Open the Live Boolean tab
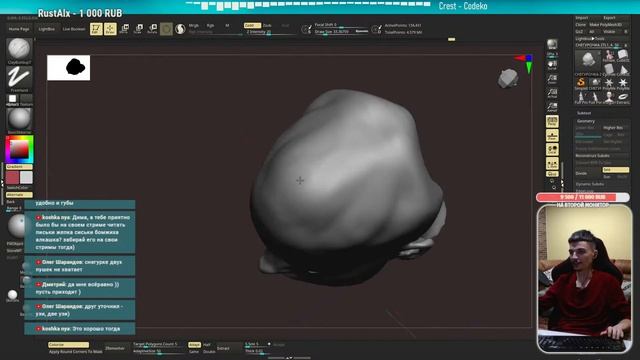 point(74,29)
